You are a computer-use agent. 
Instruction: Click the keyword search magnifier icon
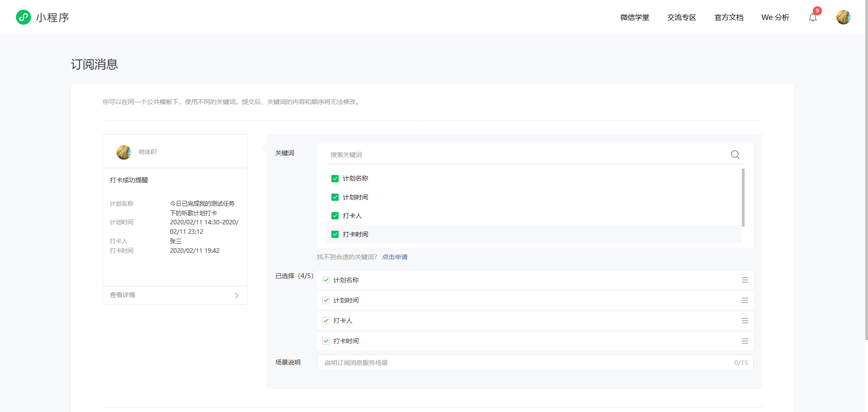click(735, 155)
